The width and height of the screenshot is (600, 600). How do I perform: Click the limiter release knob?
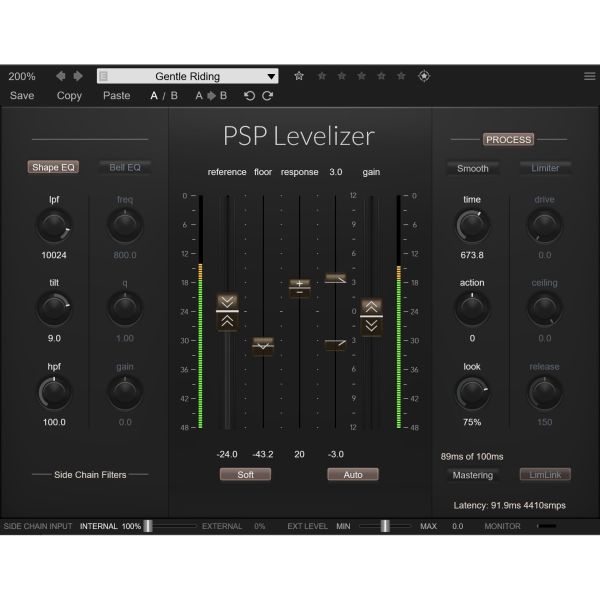pos(545,393)
